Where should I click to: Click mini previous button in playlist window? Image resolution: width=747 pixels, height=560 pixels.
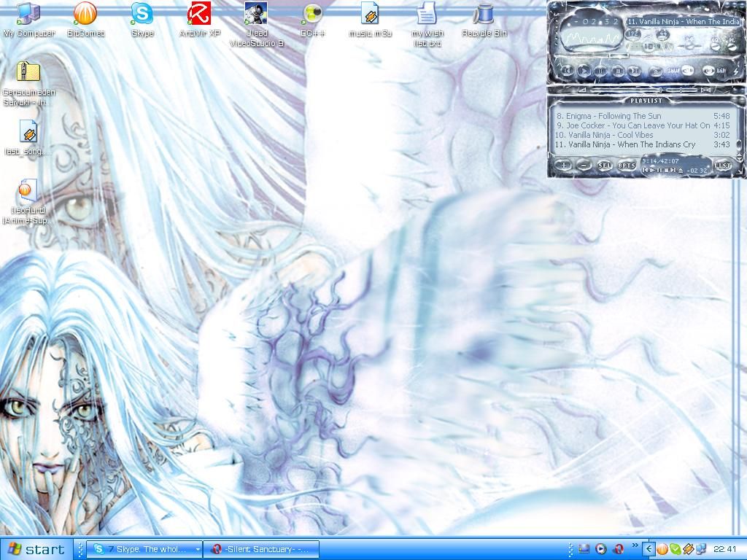pos(646,170)
